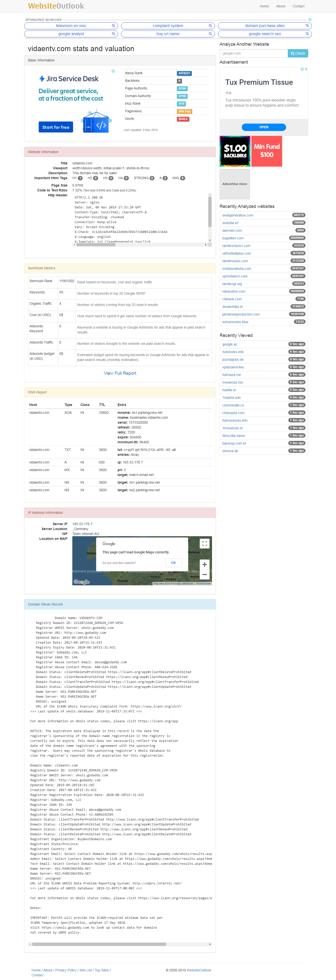This screenshot has width=336, height=980.
Task: Open google.ac in recently viewed
Action: click(230, 344)
